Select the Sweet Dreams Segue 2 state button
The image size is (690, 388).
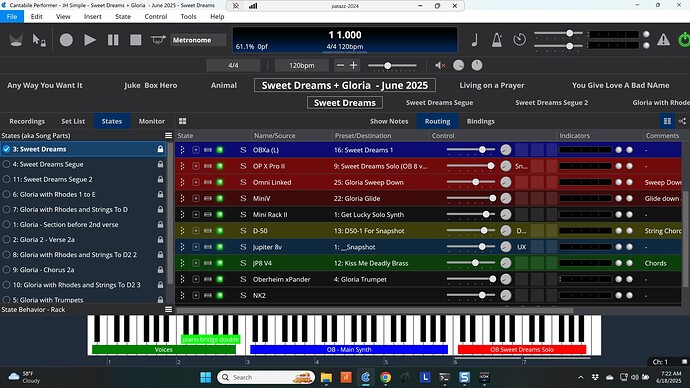click(x=551, y=102)
